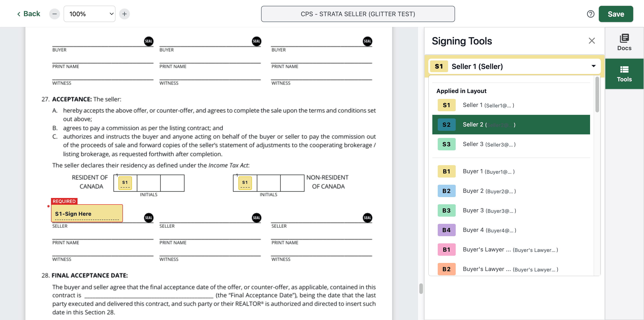Click the zoom out minus icon
Viewport: 644px width, 320px height.
pyautogui.click(x=55, y=14)
